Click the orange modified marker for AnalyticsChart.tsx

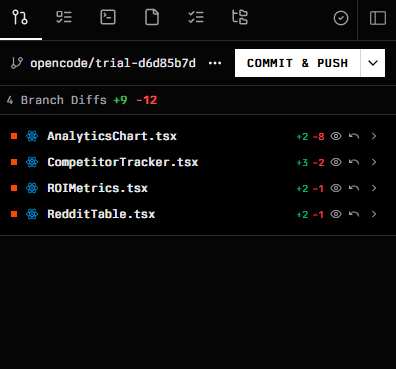(14, 136)
